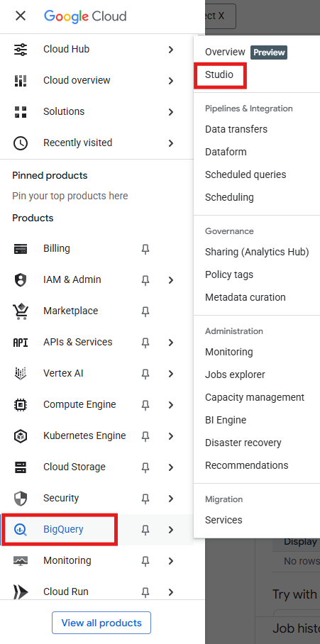This screenshot has height=644, width=320.
Task: Expand the IAM & Admin submenu chevron
Action: point(171,280)
